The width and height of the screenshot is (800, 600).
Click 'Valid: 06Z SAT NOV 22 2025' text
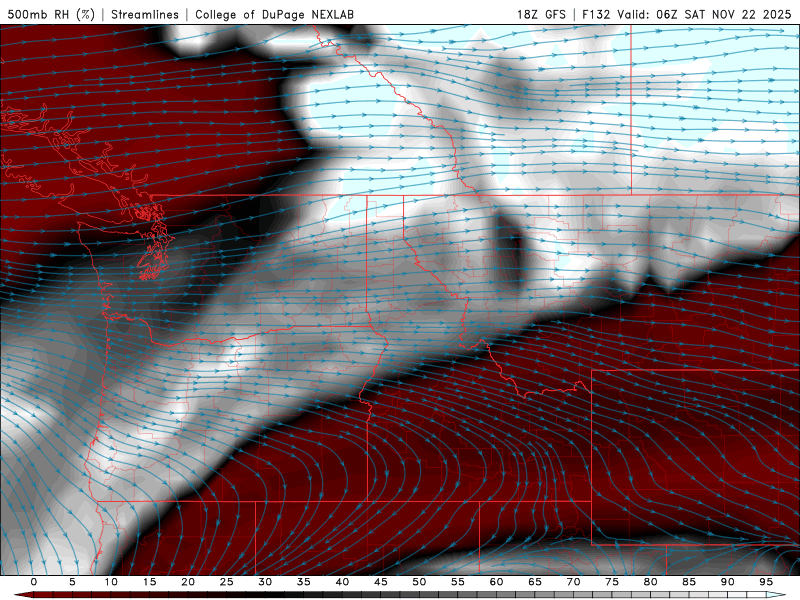704,14
